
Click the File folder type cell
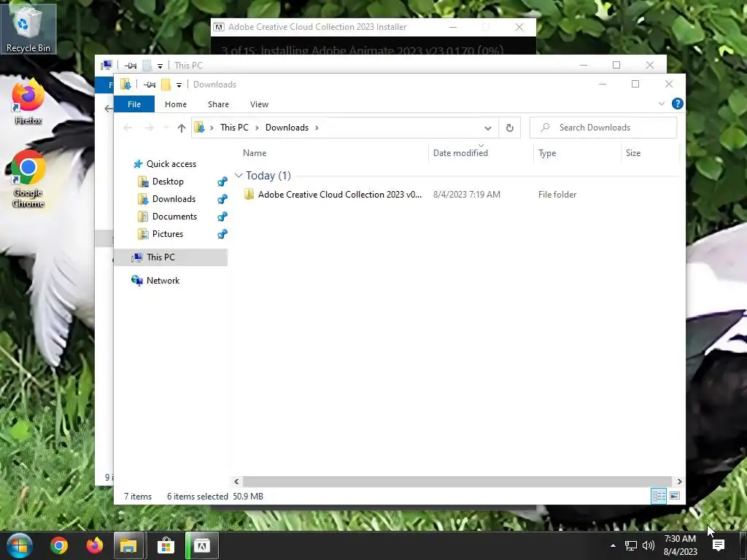coord(557,194)
